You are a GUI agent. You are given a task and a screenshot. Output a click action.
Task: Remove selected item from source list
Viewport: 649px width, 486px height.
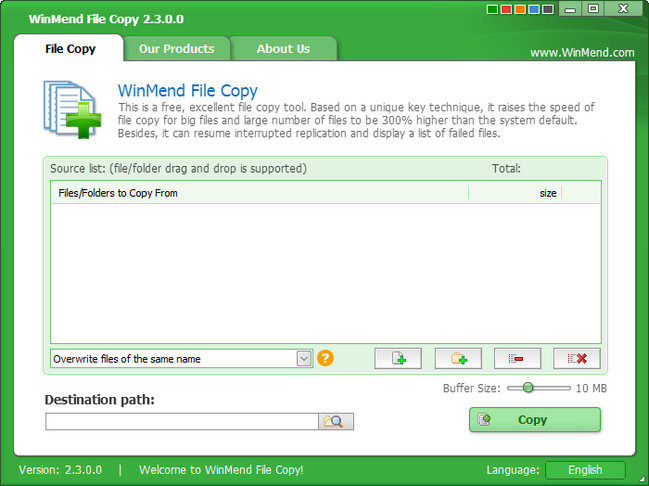[517, 358]
